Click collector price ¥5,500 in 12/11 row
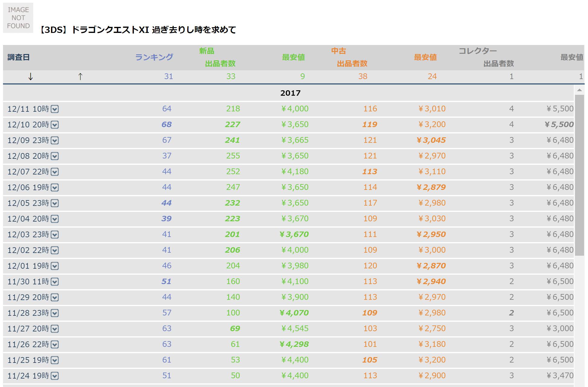The height and width of the screenshot is (387, 588). (560, 109)
